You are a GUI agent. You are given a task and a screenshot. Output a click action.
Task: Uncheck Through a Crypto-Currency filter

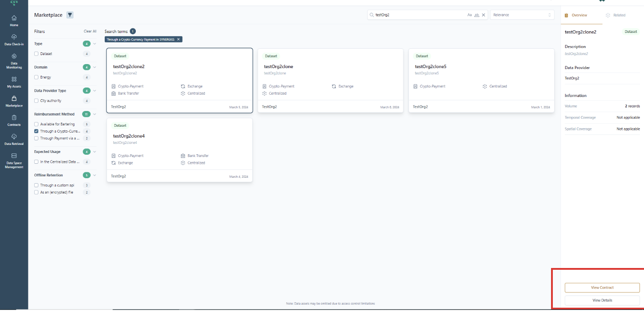pos(37,131)
